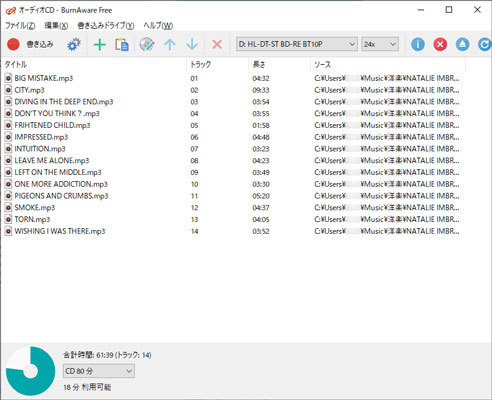Open the drive selection dropdown HL-DT-ST
Screen dimensions: 492x400
point(297,44)
